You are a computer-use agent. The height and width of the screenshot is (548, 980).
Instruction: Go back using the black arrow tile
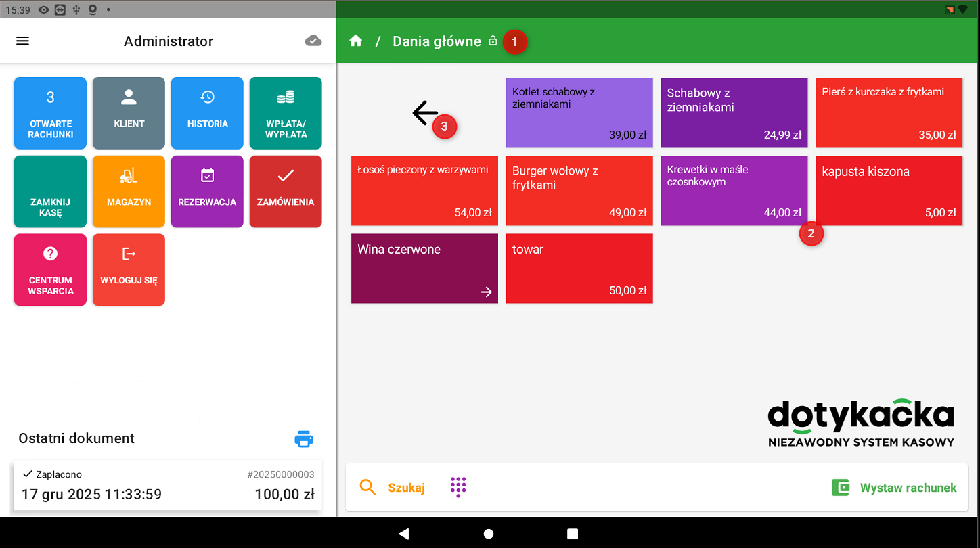coord(424,113)
